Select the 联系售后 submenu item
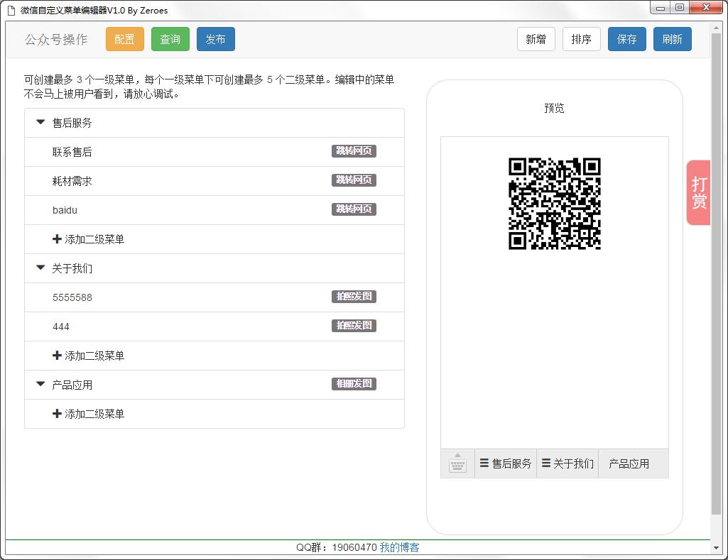 tap(72, 152)
